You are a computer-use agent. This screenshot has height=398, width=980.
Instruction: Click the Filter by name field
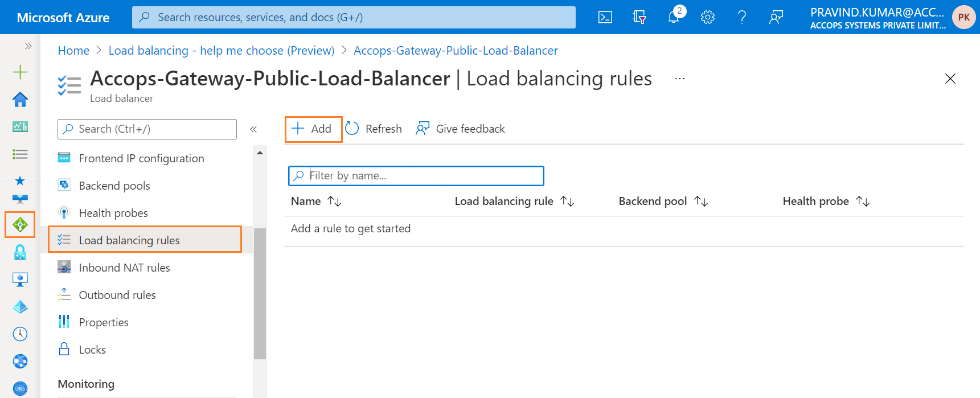416,176
